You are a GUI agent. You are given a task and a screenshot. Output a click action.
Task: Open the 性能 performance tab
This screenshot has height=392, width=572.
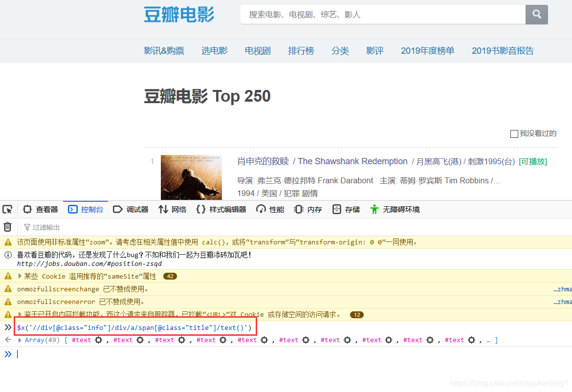[x=270, y=209]
